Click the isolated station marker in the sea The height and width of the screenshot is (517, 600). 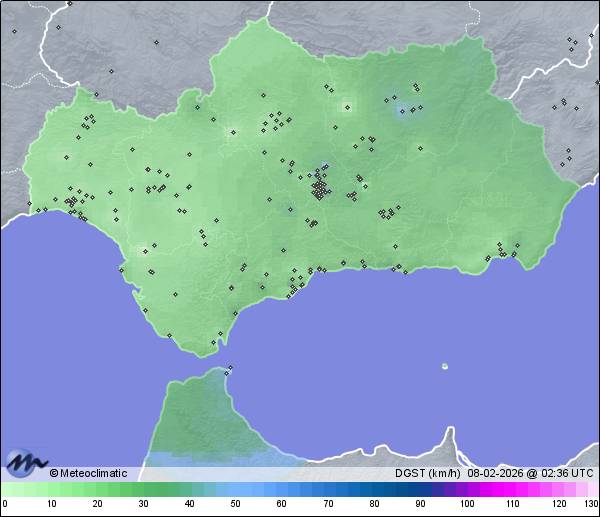pyautogui.click(x=445, y=366)
